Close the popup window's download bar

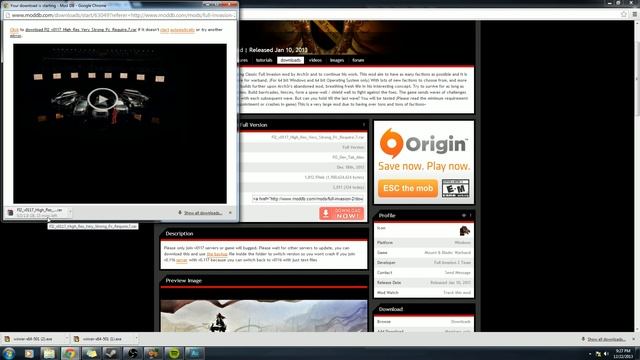[230, 213]
